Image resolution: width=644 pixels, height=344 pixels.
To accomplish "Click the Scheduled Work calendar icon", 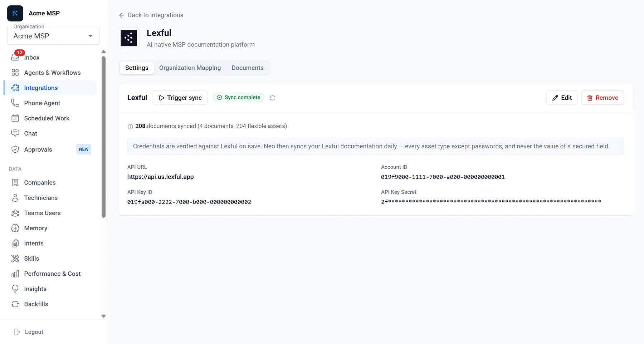I will click(15, 118).
